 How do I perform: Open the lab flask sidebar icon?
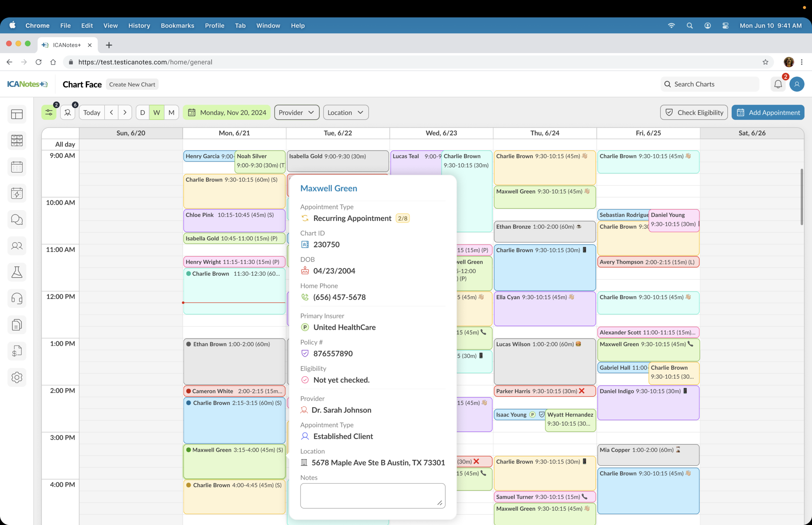click(x=17, y=272)
